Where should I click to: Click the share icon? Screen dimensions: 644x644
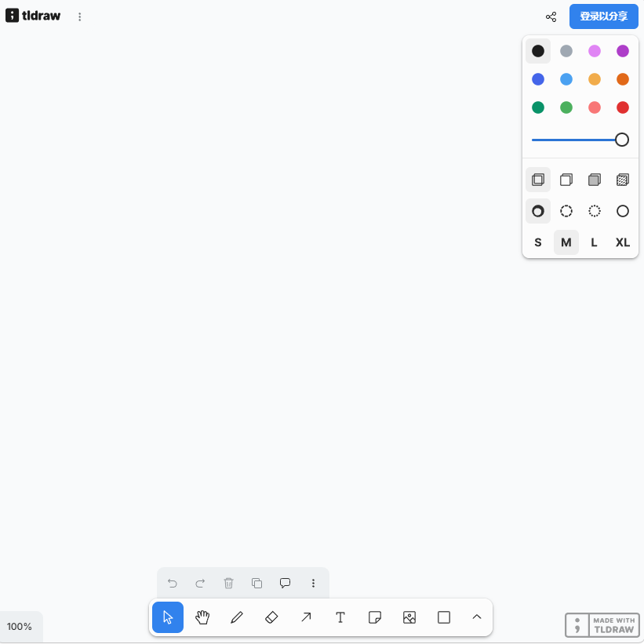click(x=551, y=16)
